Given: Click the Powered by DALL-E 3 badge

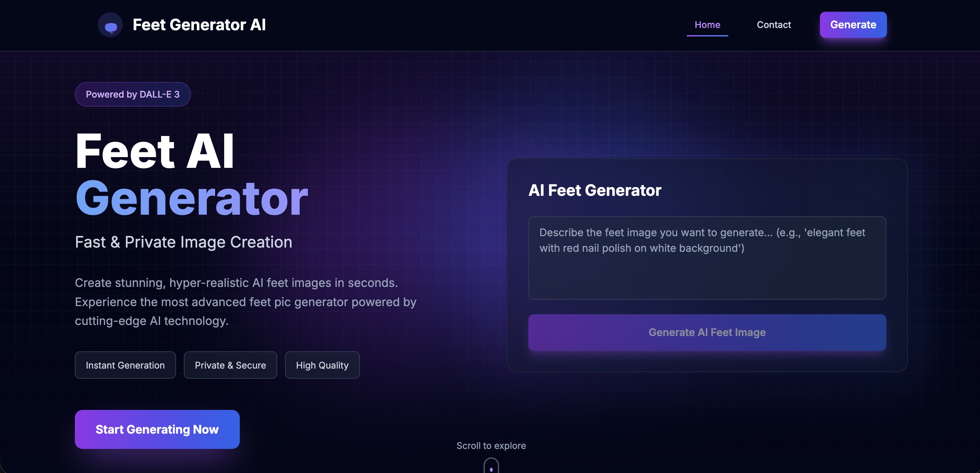Looking at the screenshot, I should coord(133,94).
